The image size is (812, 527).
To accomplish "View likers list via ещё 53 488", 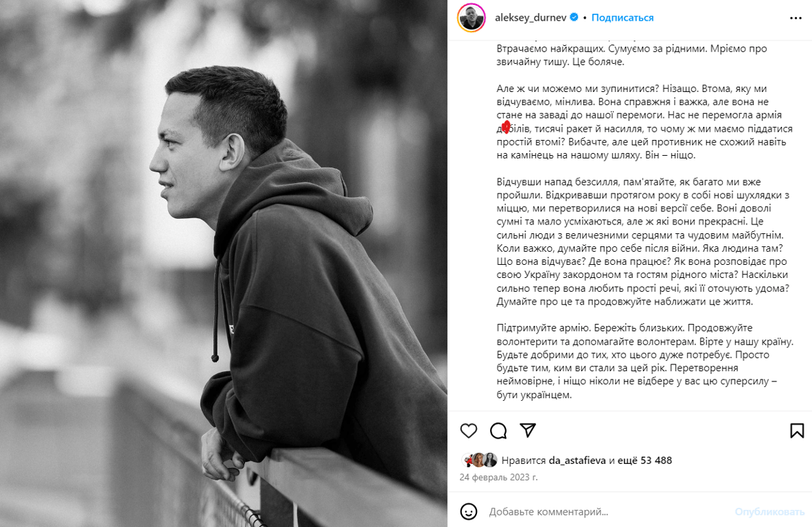I will (x=645, y=460).
